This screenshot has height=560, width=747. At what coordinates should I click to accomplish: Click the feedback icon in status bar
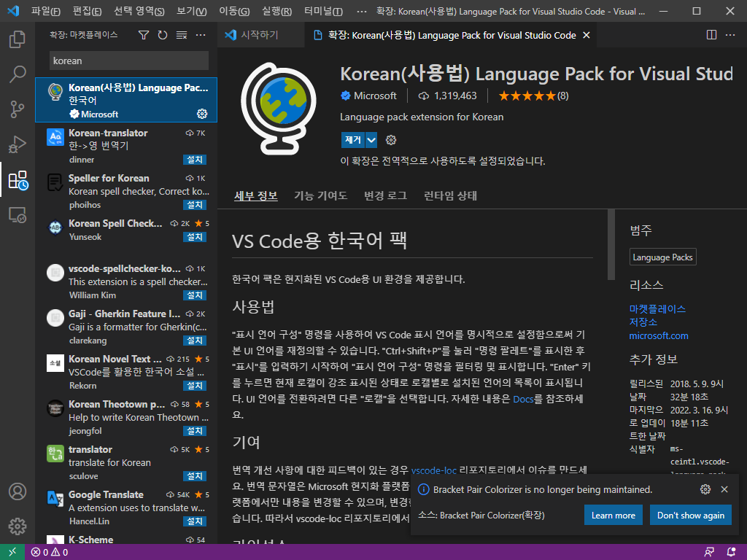(x=709, y=553)
